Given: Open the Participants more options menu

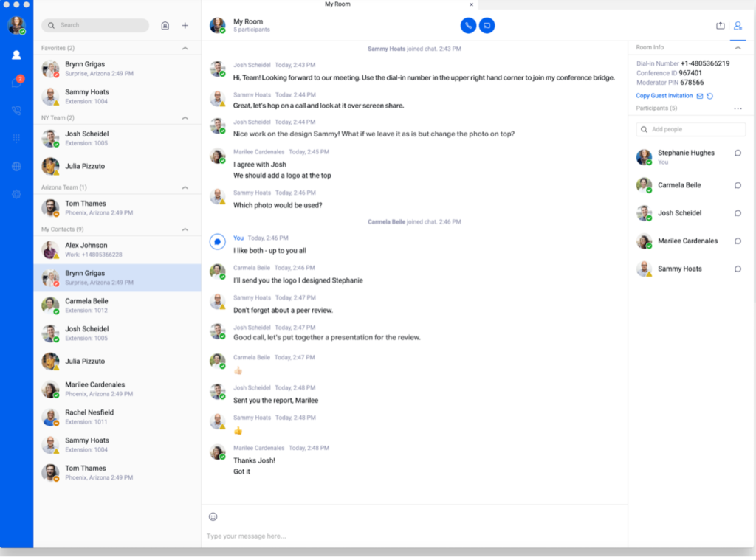Looking at the screenshot, I should [x=738, y=108].
